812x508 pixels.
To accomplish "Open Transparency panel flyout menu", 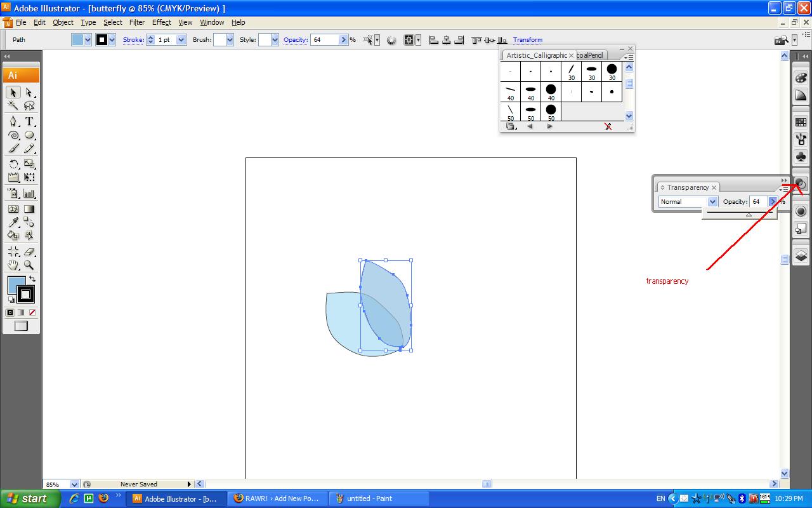I will 785,189.
